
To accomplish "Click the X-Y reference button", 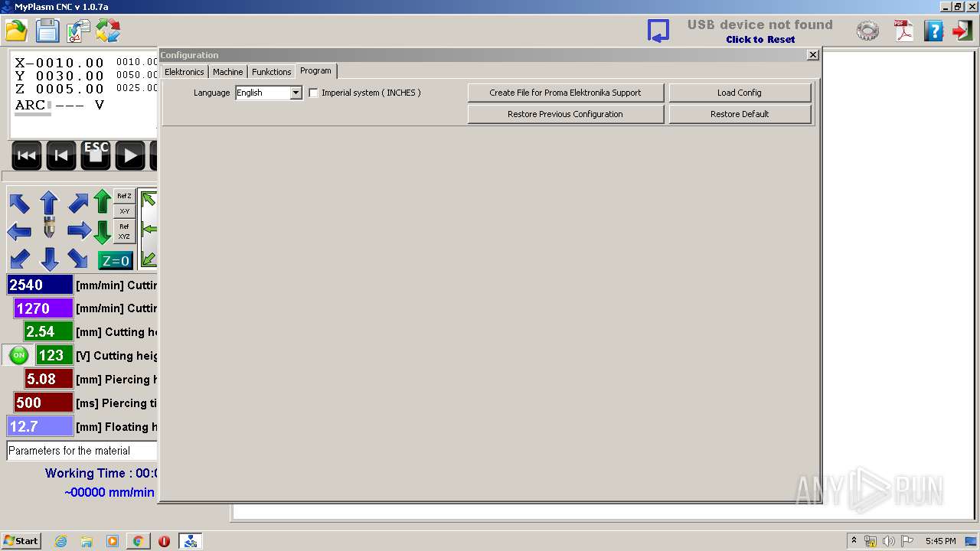I will coord(124,211).
